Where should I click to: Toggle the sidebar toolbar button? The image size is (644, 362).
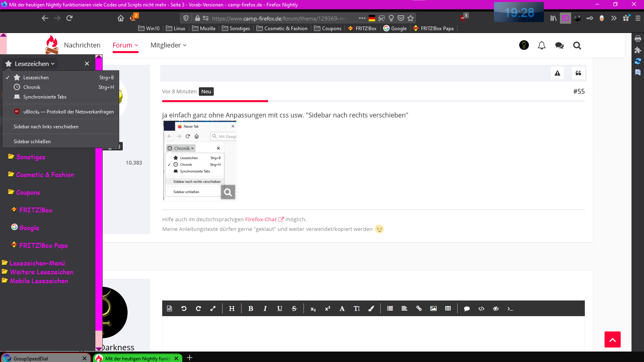pos(566,18)
